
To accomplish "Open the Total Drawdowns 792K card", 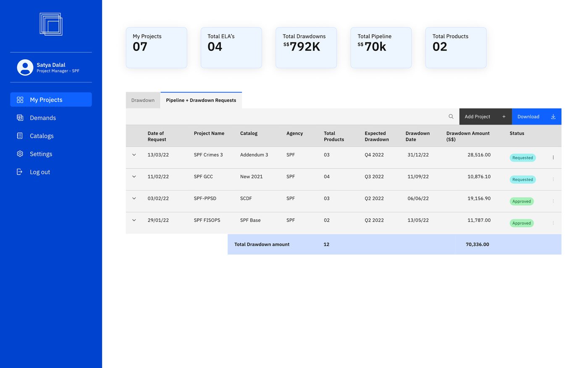I will point(306,48).
